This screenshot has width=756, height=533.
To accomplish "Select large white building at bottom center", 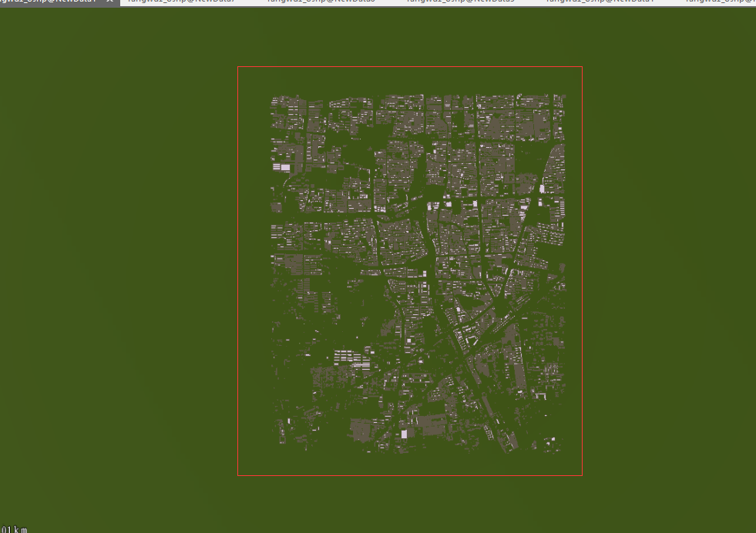I will [404, 434].
